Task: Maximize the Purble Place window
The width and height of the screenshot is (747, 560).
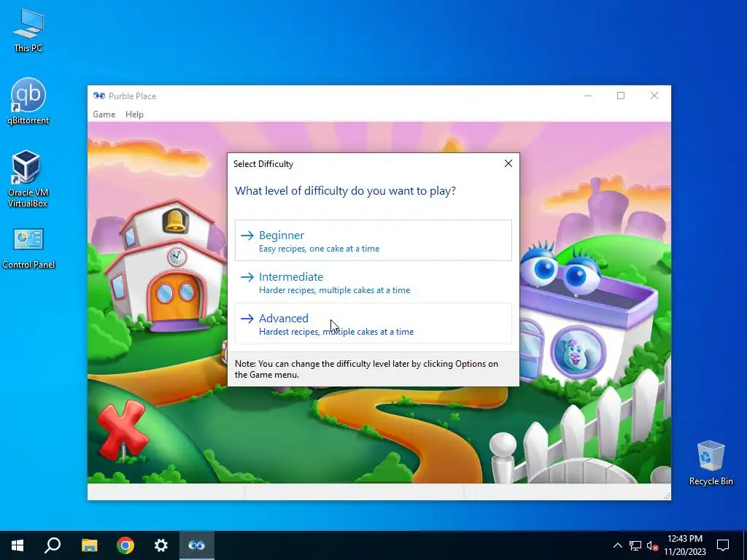Action: 621,96
